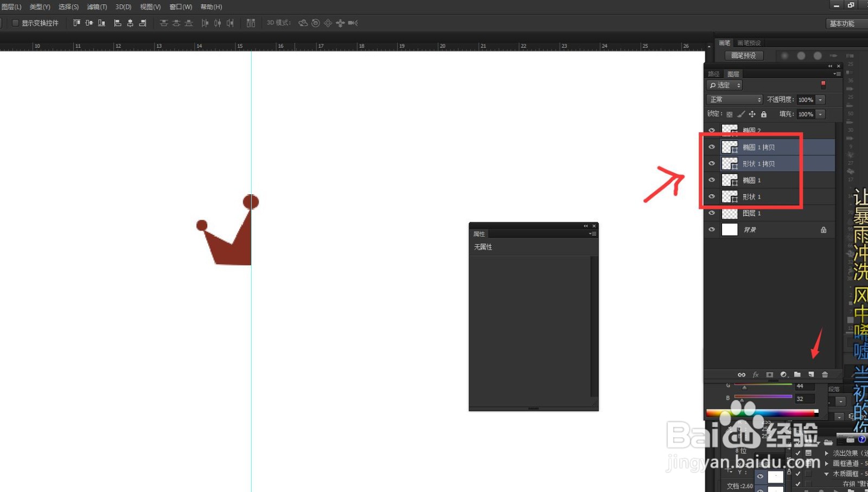868x492 pixels.
Task: Click the distribute left edges icon
Action: click(x=205, y=23)
